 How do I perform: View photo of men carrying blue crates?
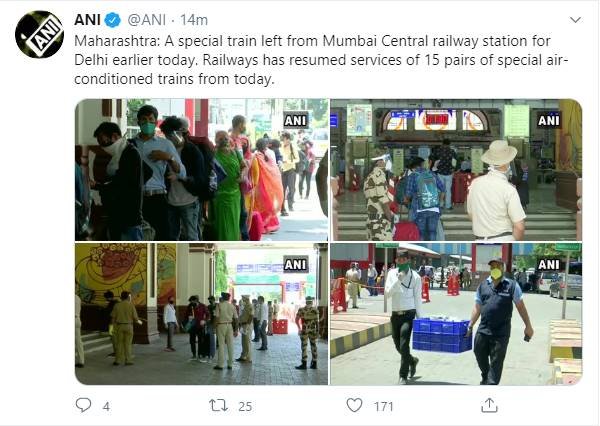pos(456,314)
